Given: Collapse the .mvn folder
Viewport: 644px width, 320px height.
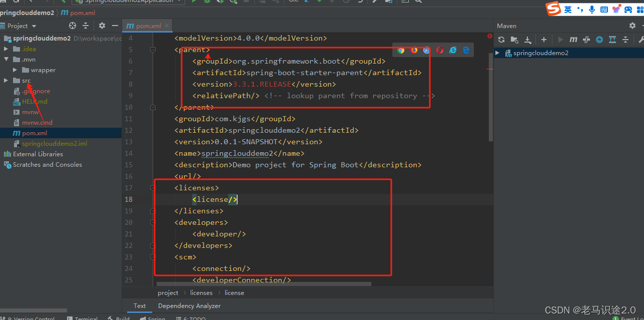Looking at the screenshot, I should (x=6, y=60).
